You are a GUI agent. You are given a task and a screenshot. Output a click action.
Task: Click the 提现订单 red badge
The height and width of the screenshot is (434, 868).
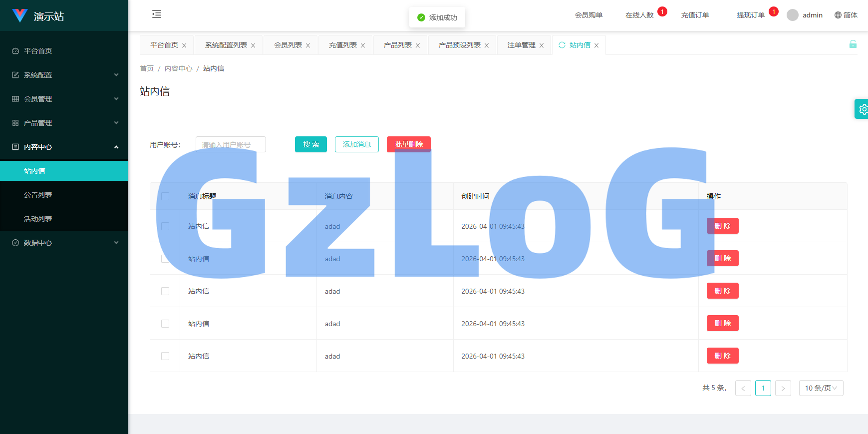point(774,11)
